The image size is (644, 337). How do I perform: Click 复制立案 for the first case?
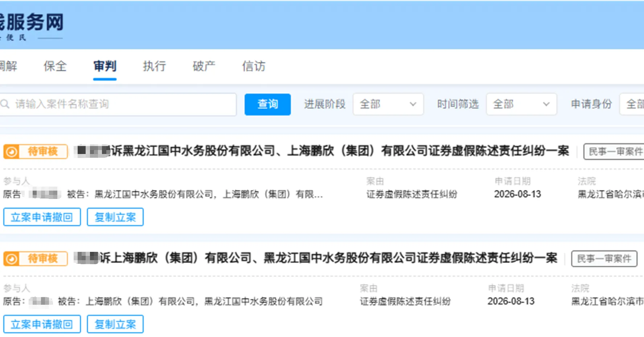click(x=115, y=217)
